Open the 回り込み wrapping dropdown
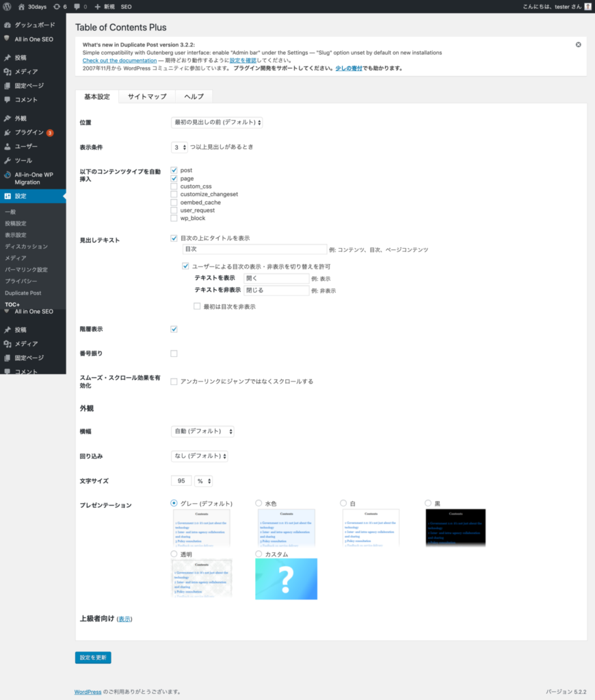595x700 pixels. 199,456
